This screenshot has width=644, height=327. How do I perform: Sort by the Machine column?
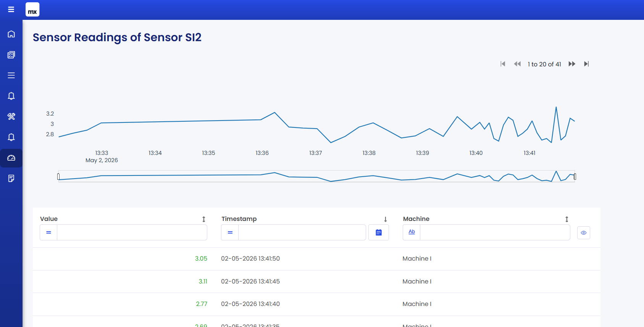coord(567,219)
